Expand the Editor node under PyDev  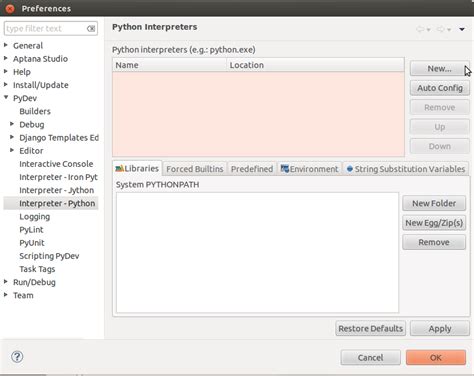[x=12, y=150]
